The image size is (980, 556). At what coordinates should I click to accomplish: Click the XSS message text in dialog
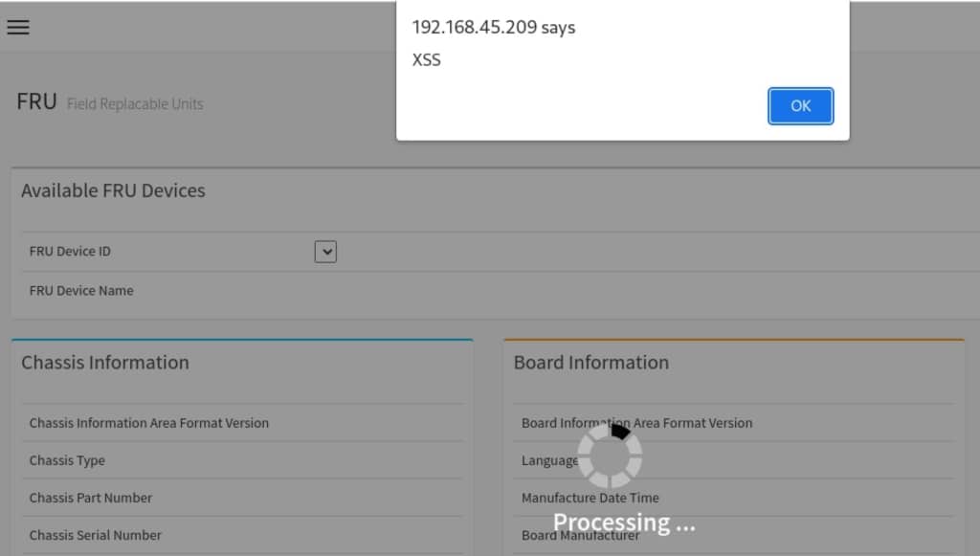(x=427, y=59)
